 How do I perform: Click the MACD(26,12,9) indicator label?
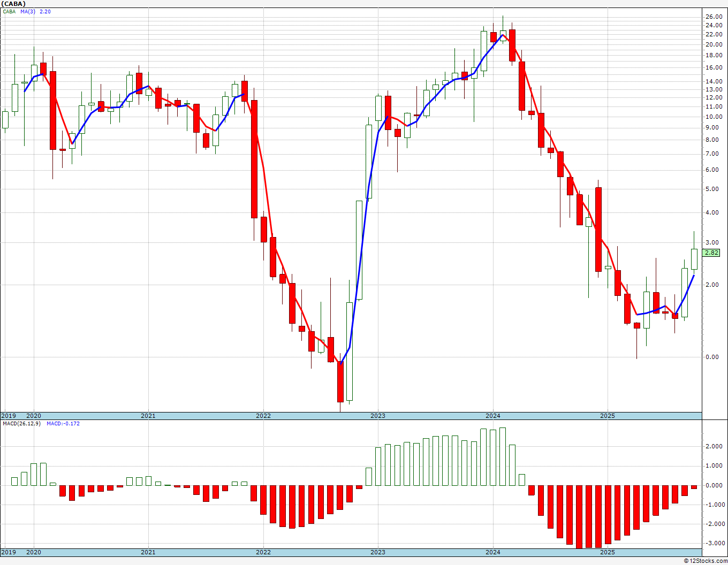tap(22, 424)
